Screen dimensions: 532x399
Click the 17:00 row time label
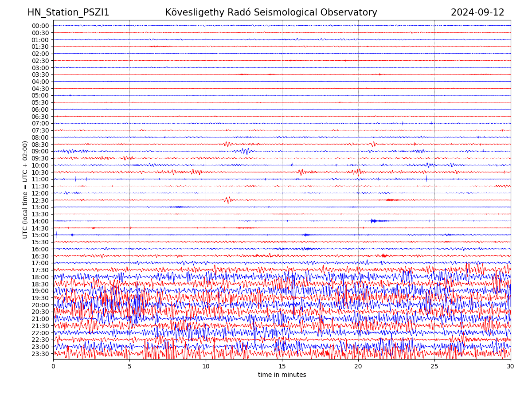coord(40,263)
